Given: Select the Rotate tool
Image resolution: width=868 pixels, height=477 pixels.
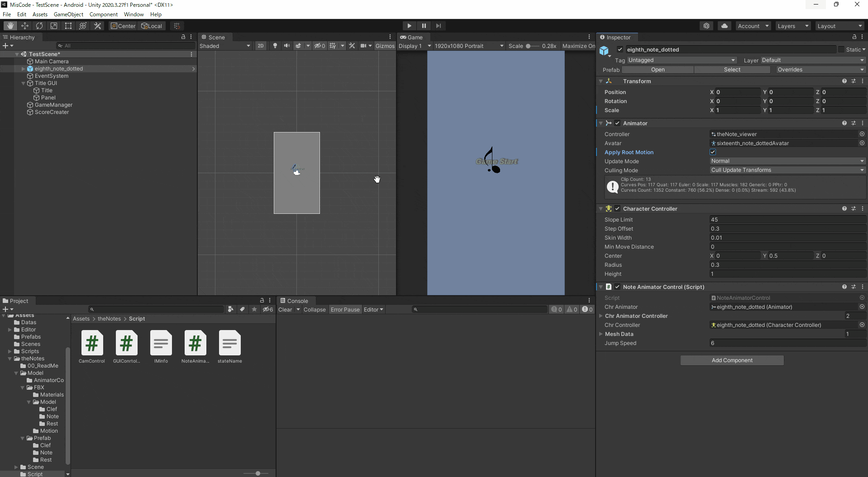Looking at the screenshot, I should pyautogui.click(x=39, y=26).
